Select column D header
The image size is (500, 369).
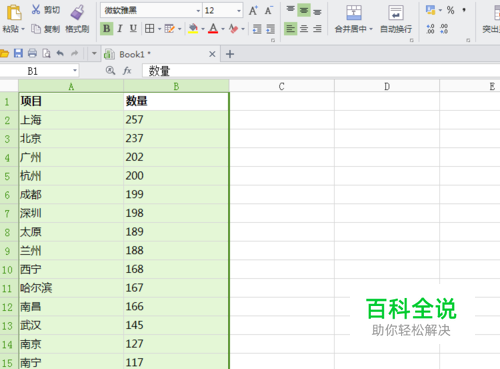tap(387, 86)
